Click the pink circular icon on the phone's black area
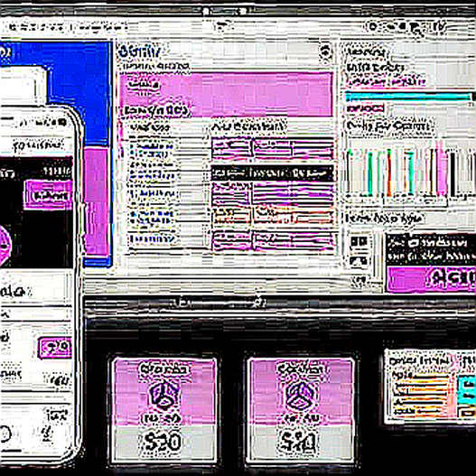This screenshot has height=476, width=476. tap(5, 245)
